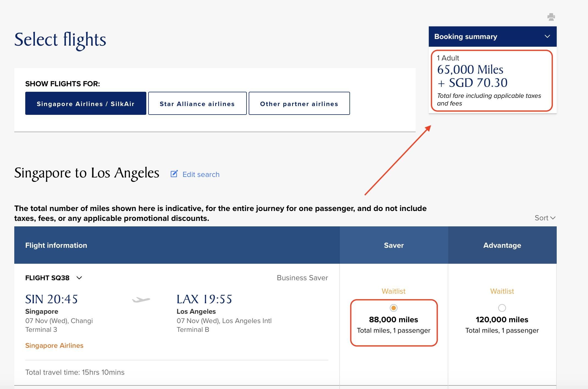Click the 88,000 miles amount text
The width and height of the screenshot is (588, 389).
[393, 319]
